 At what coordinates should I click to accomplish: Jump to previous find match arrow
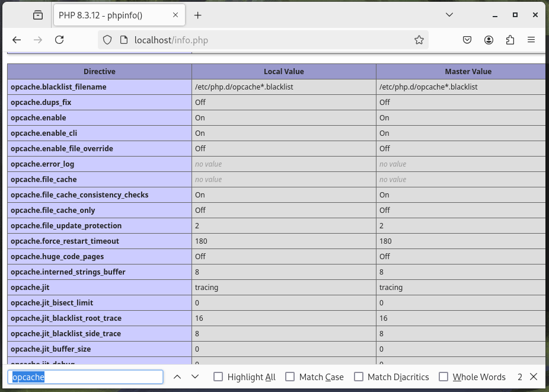177,377
